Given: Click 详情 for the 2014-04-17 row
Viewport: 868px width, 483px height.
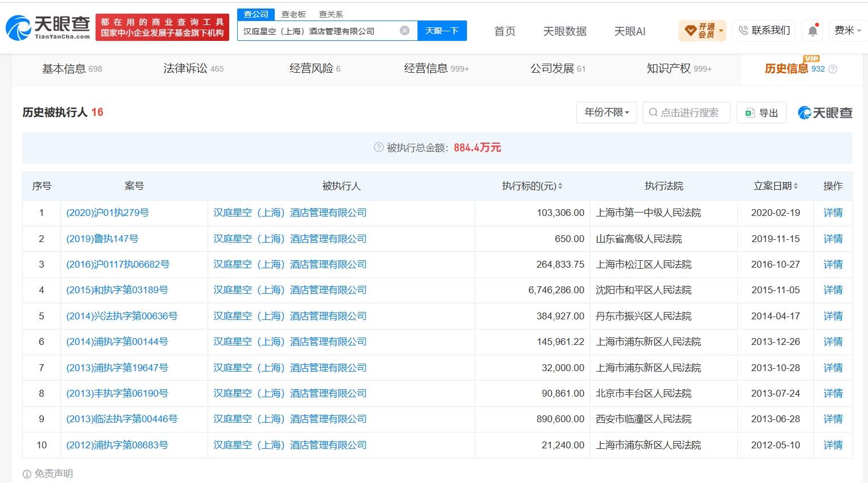Looking at the screenshot, I should (833, 316).
